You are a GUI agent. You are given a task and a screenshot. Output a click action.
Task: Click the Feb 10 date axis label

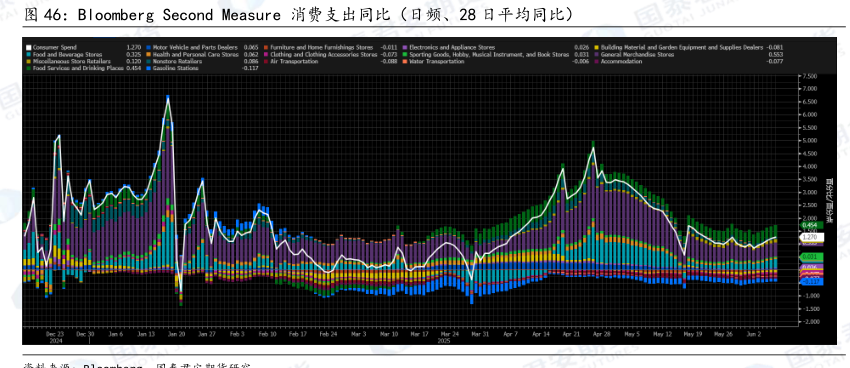(267, 334)
